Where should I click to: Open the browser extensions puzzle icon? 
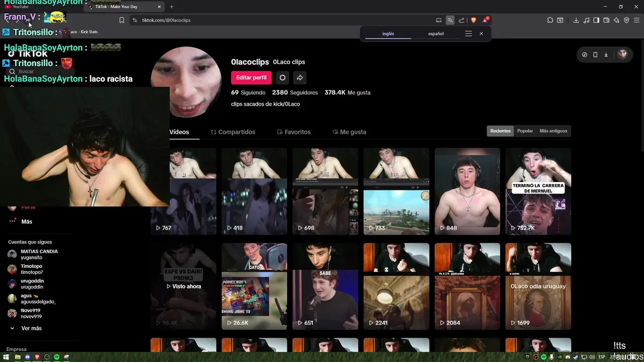(550, 20)
